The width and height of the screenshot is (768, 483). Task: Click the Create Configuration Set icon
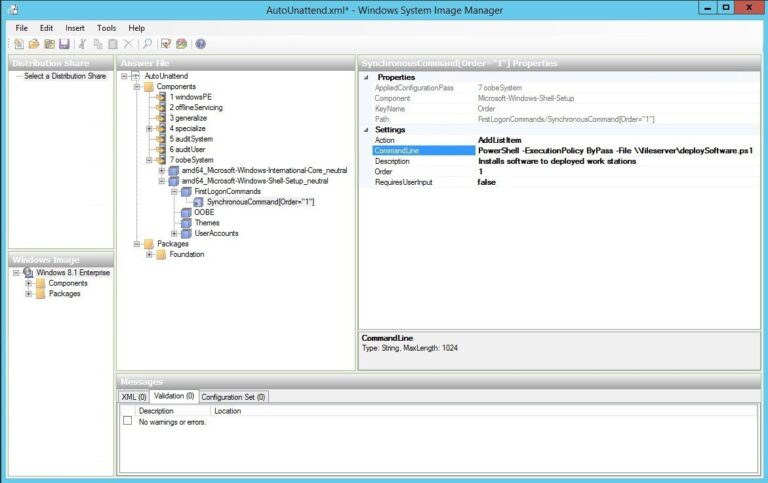pyautogui.click(x=181, y=44)
